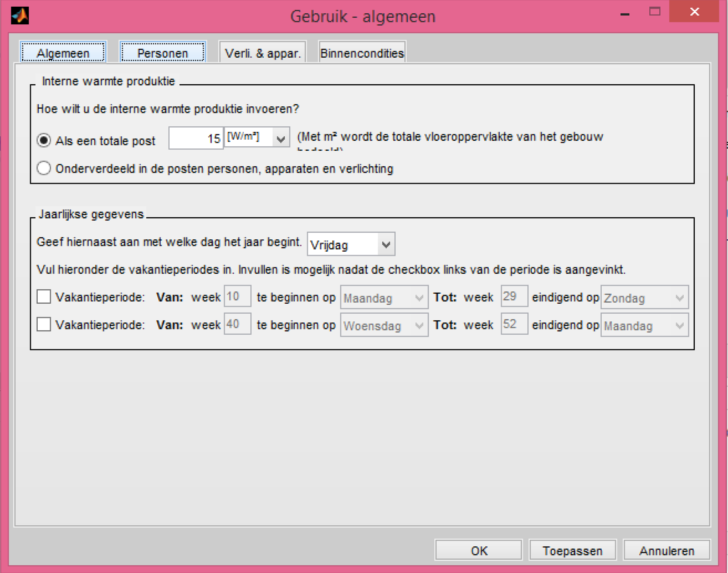Image resolution: width=728 pixels, height=573 pixels.
Task: Click the internal heat value field showing 15
Action: pos(196,138)
